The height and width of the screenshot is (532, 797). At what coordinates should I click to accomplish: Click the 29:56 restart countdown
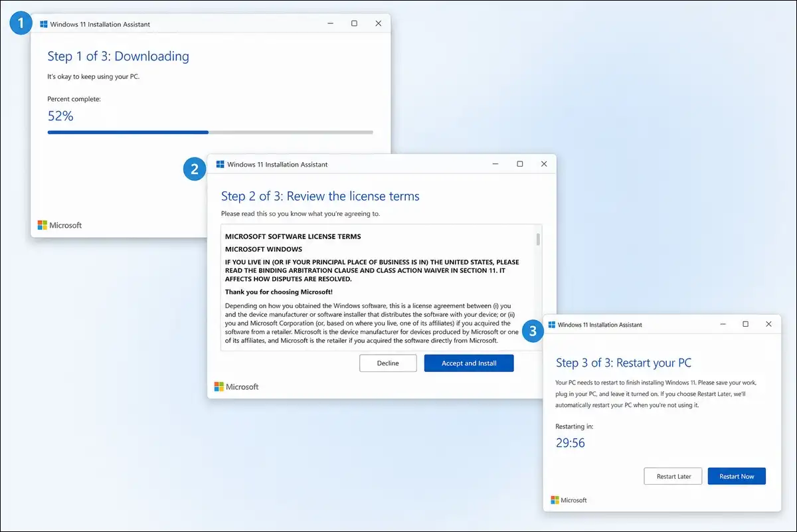tap(571, 443)
